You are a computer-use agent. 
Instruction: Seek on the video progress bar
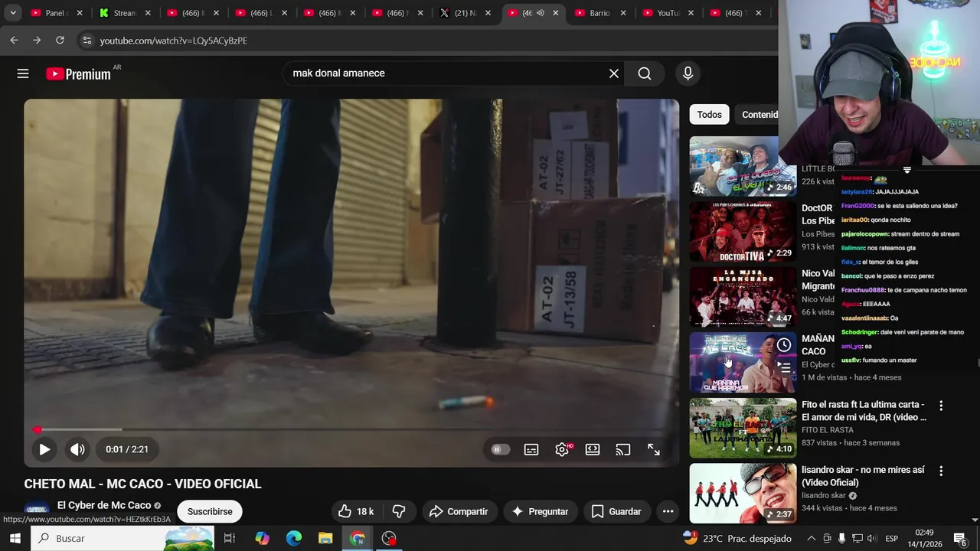351,429
